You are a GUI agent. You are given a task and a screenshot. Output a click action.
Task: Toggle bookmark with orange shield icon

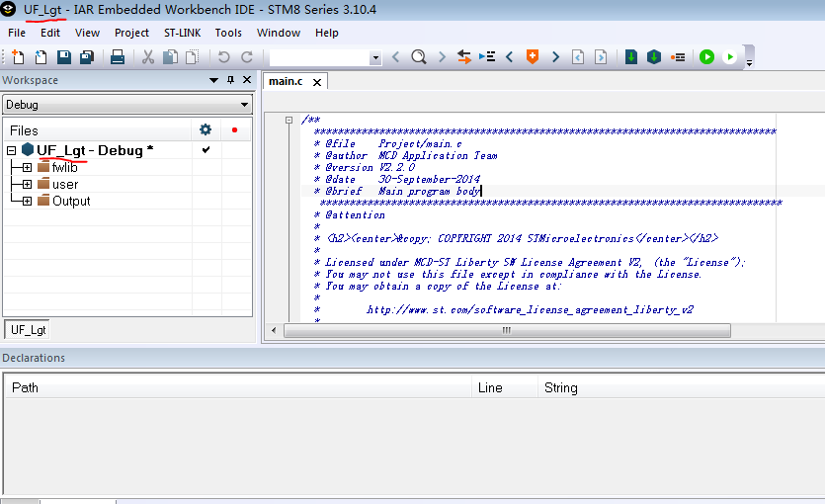click(533, 56)
